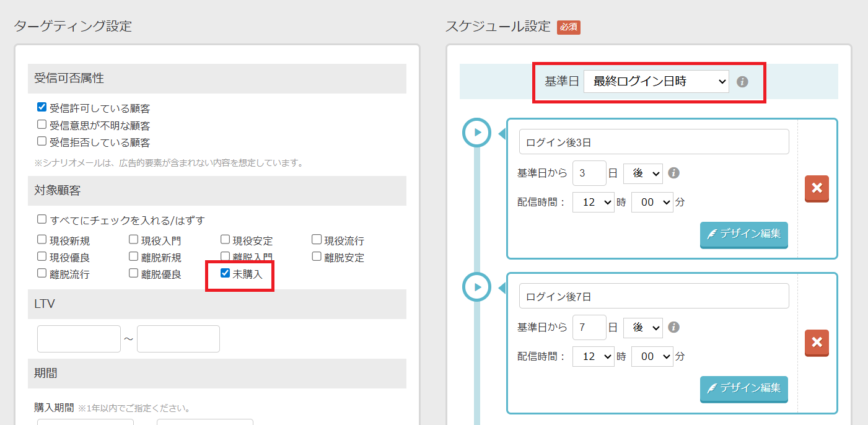Click info icon beside 後 in second step

pyautogui.click(x=674, y=328)
